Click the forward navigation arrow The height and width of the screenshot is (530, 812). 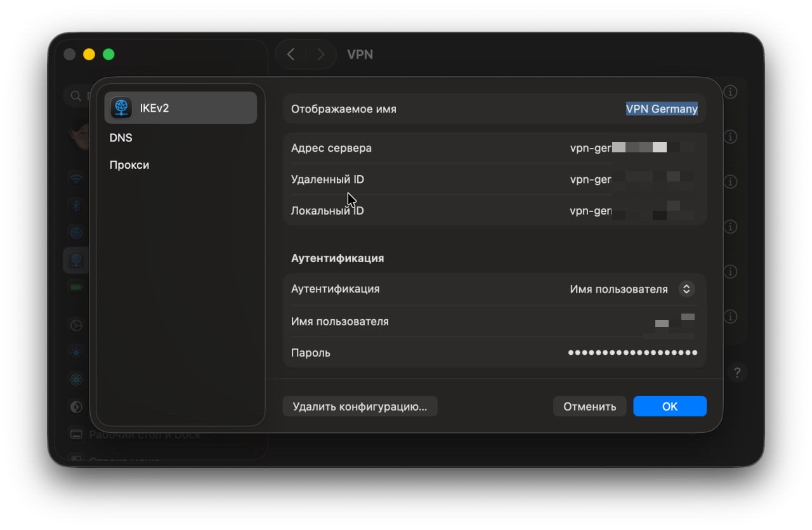point(322,54)
